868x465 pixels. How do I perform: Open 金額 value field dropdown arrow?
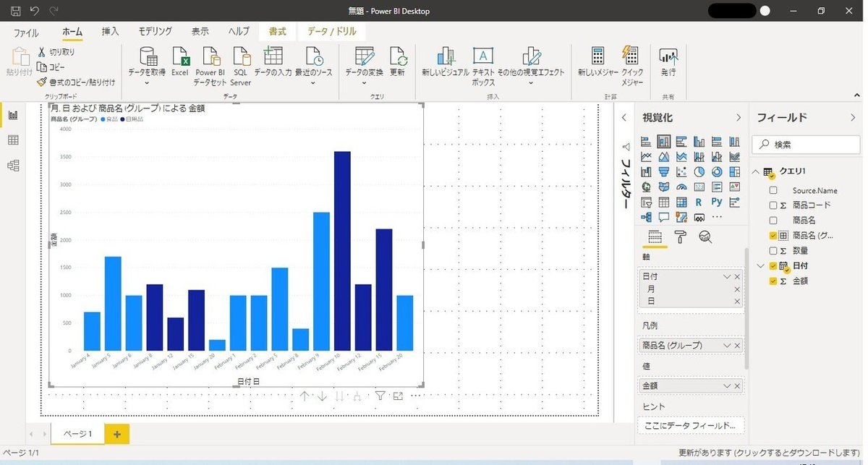pyautogui.click(x=727, y=386)
